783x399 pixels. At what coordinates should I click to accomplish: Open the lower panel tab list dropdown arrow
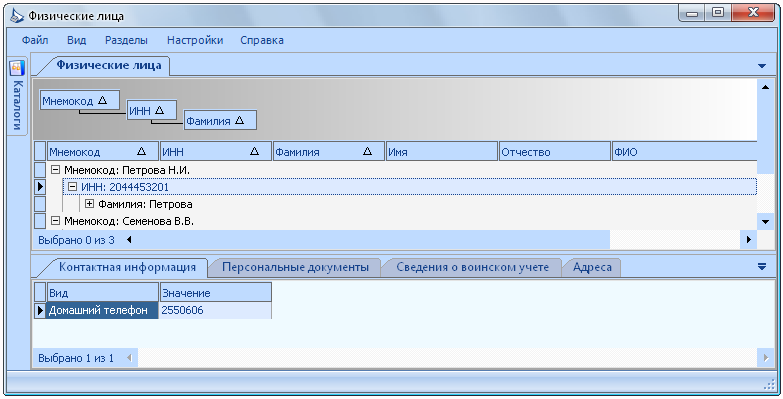click(762, 267)
